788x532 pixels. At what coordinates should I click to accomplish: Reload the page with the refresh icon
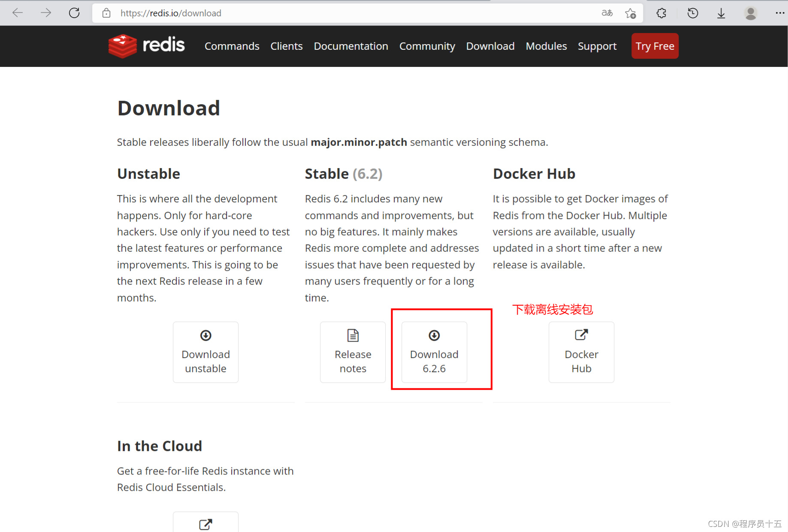[74, 13]
